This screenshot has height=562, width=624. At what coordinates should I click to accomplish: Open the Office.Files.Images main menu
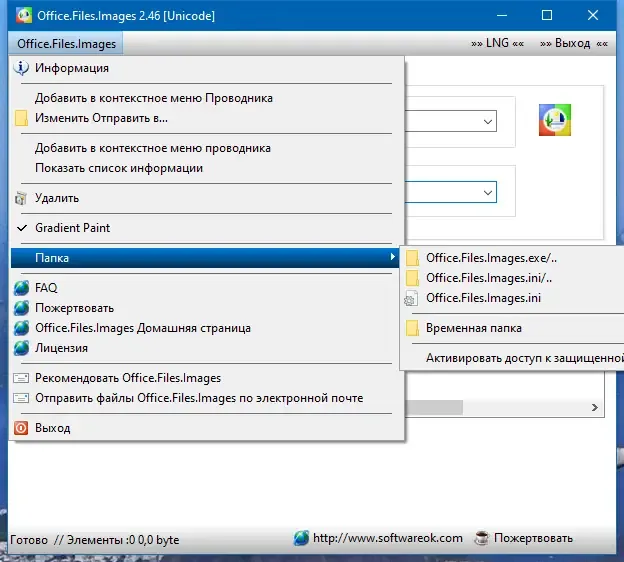point(66,43)
